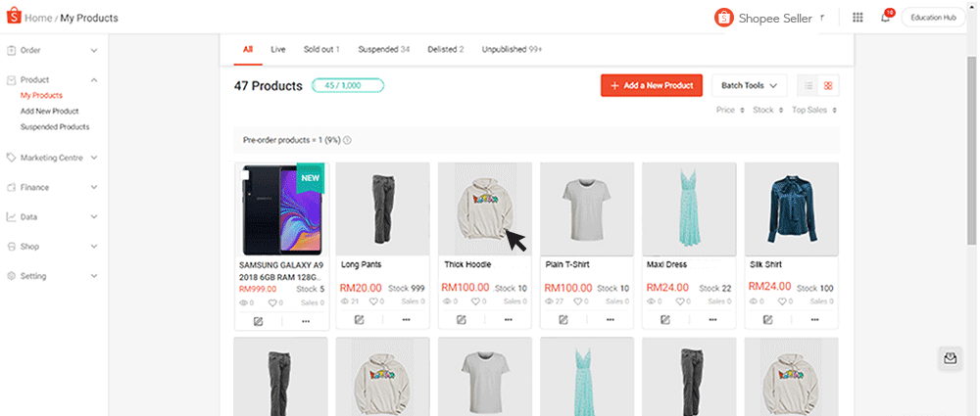Select the Suspended tab
The height and width of the screenshot is (416, 980).
point(384,49)
